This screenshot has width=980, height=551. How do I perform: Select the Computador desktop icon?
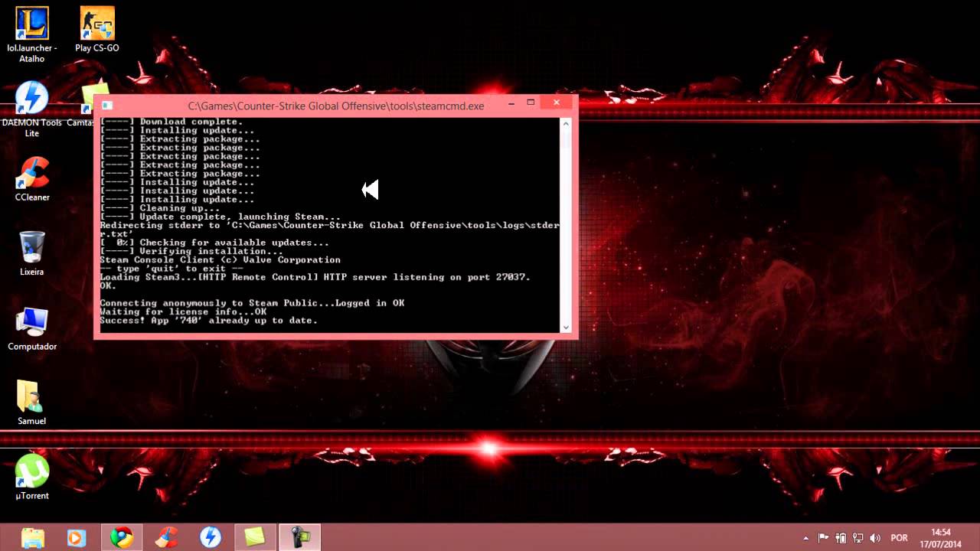coord(32,328)
